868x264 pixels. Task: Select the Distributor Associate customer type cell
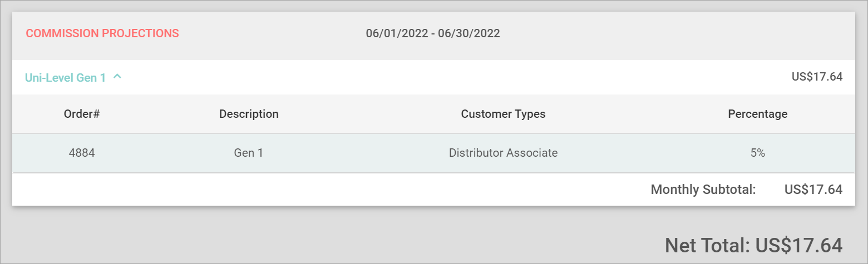click(503, 153)
